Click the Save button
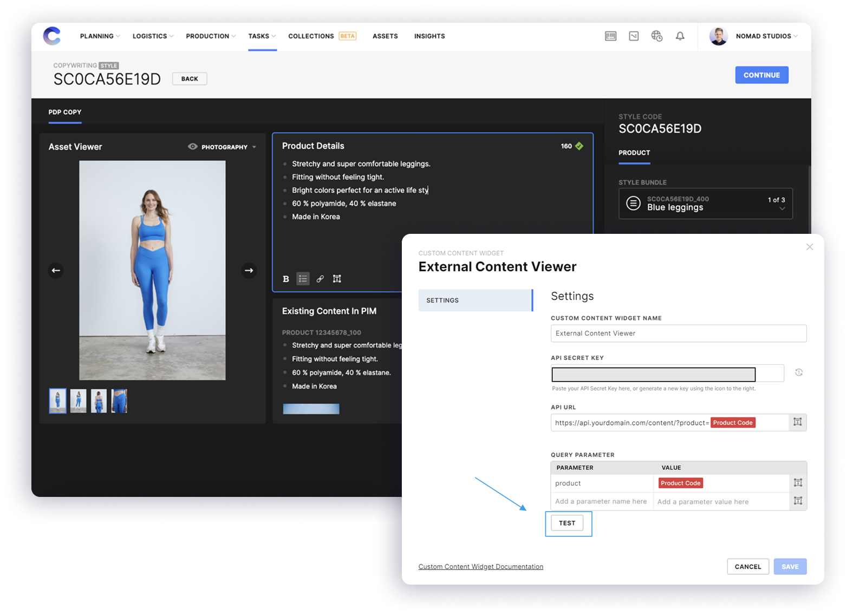847x616 pixels. 790,567
